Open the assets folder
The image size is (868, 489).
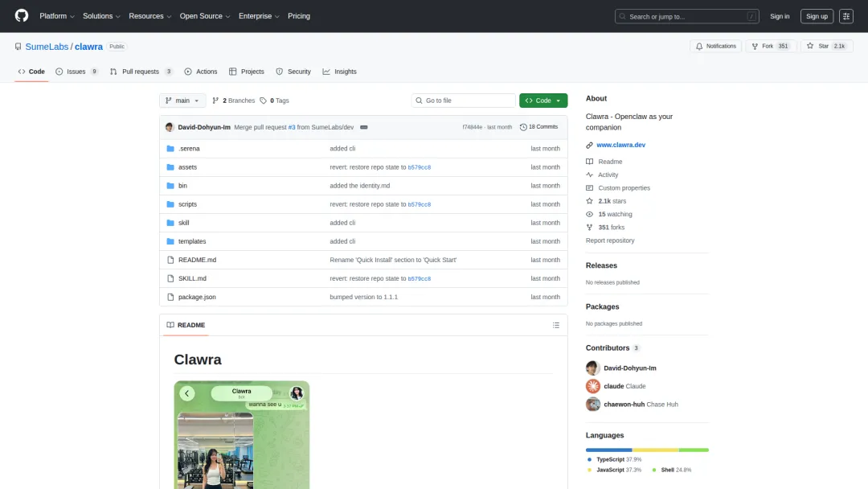(187, 167)
